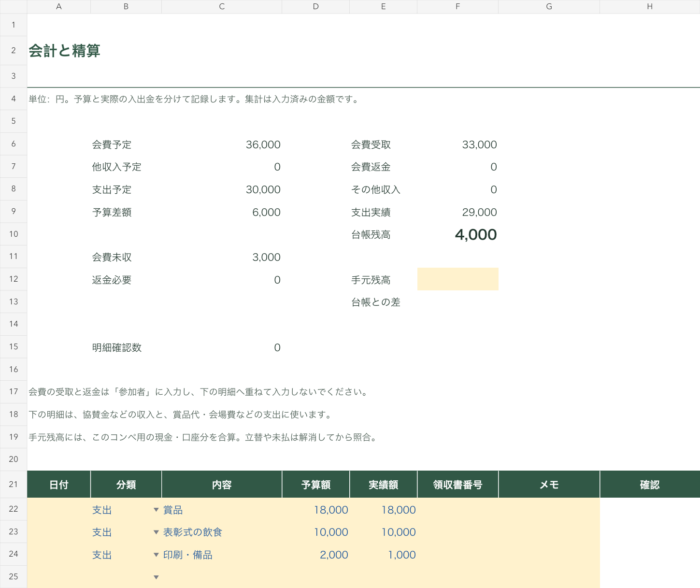Click the 表彰式の飲食 content cell

tap(222, 532)
